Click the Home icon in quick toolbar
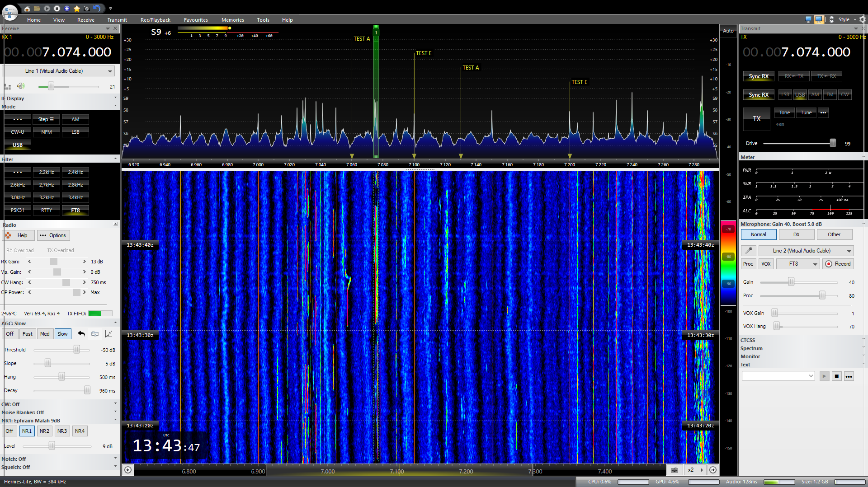 click(27, 9)
